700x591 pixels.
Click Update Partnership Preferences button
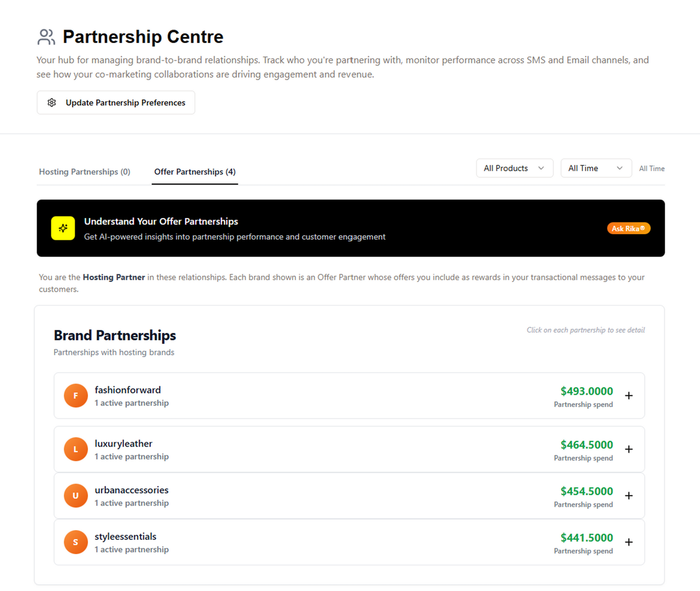tap(116, 103)
